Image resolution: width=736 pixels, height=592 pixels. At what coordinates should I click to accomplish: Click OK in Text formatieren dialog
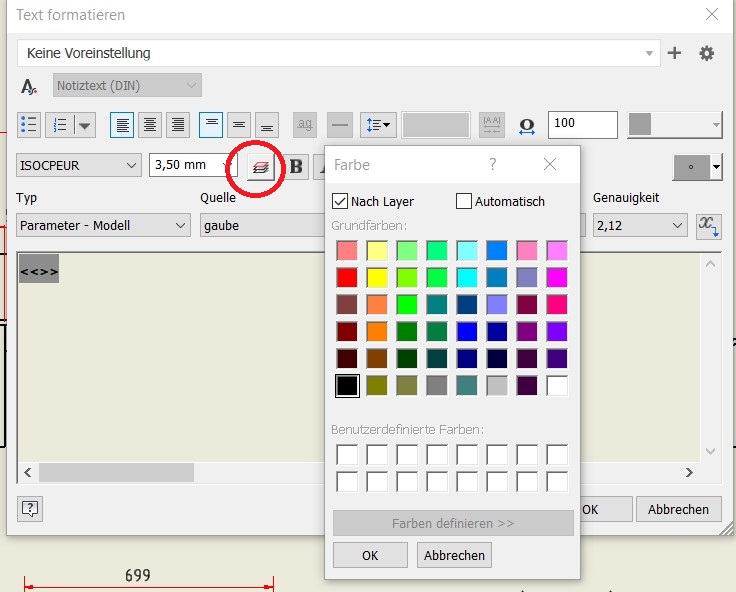tap(606, 509)
